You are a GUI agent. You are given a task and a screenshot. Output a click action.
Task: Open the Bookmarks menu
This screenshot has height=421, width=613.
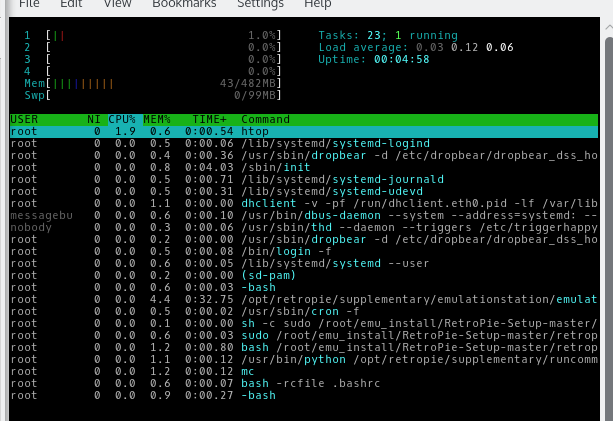coord(184,4)
